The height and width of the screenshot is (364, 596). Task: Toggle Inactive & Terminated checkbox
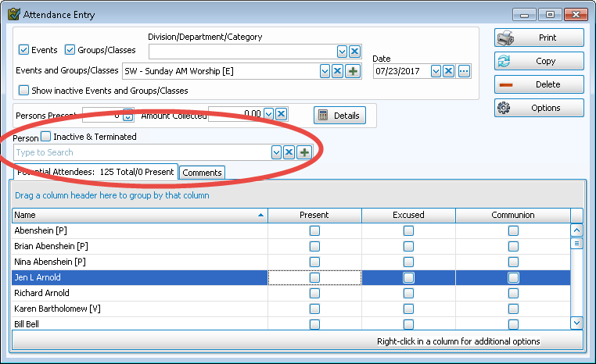pyautogui.click(x=45, y=137)
